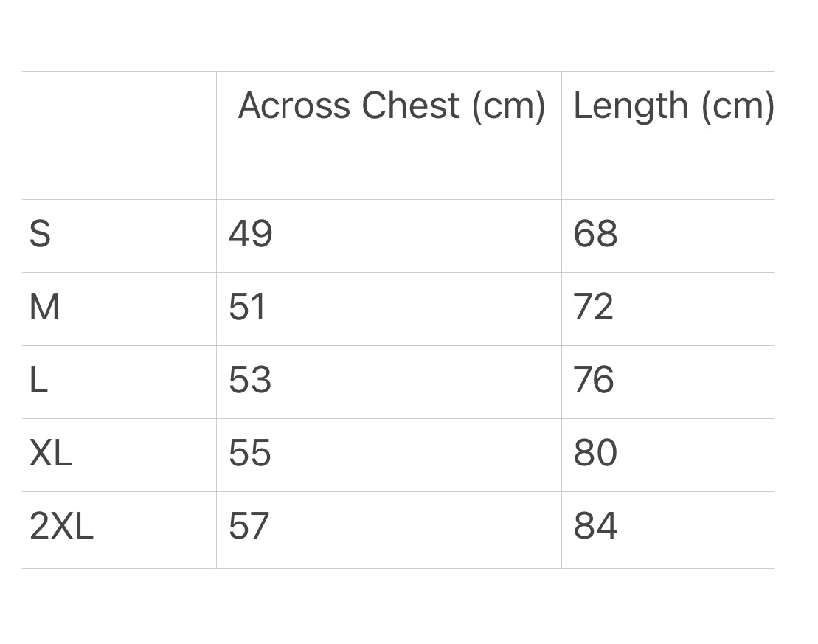
Task: Click the word "Across" in the header
Action: (294, 105)
